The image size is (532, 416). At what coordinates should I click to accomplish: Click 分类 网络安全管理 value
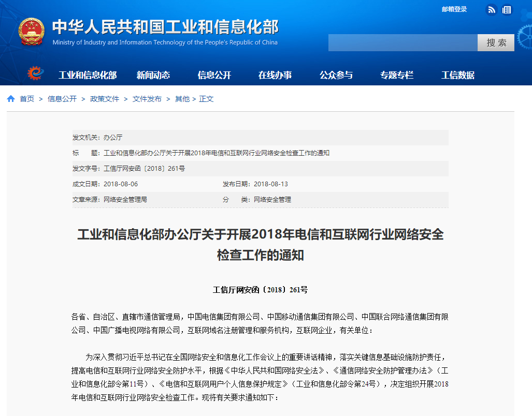click(272, 200)
